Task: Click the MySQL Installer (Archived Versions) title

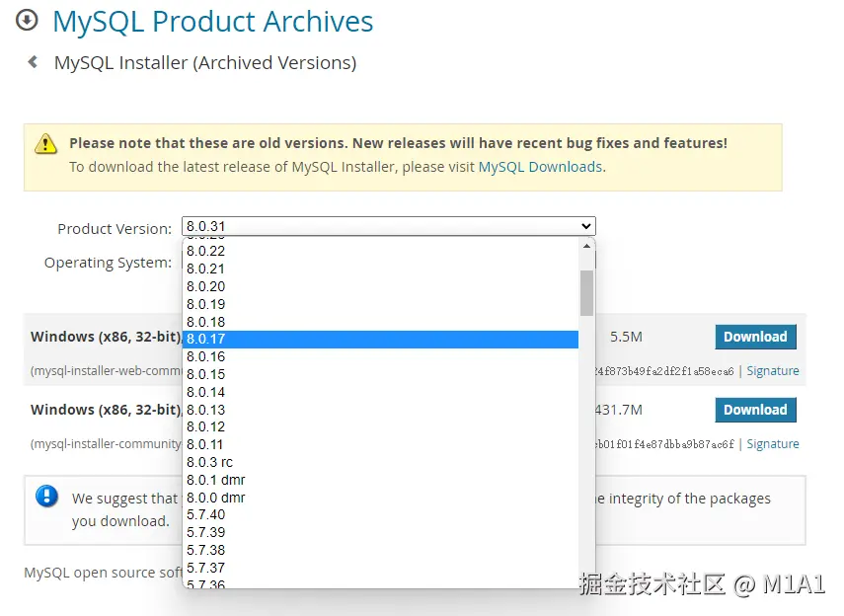Action: [x=205, y=63]
